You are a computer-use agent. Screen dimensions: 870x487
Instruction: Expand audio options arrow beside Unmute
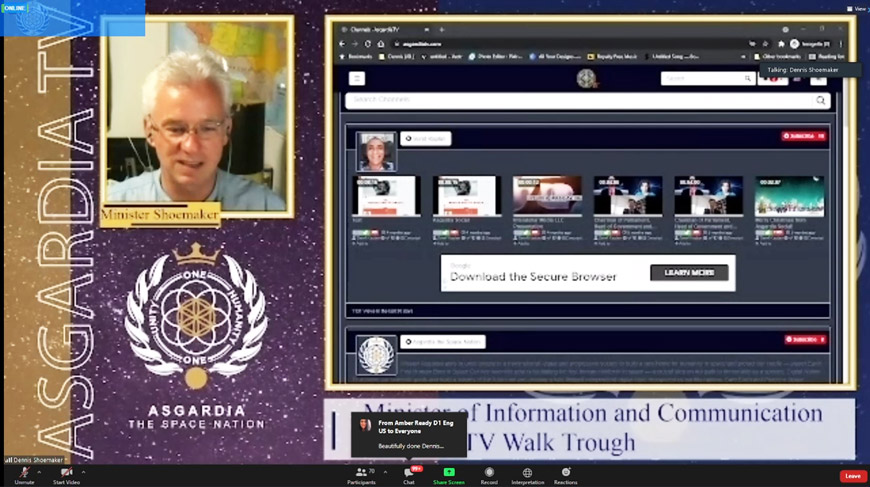(39, 473)
